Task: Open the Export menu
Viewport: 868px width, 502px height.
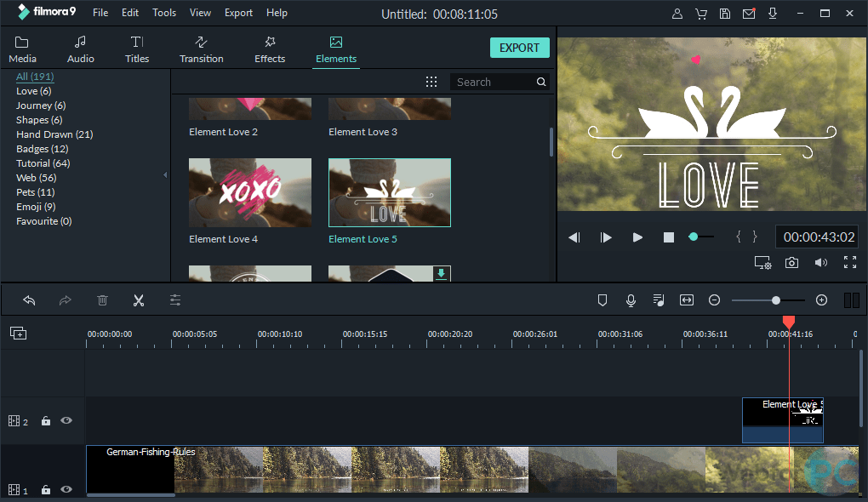Action: point(238,12)
